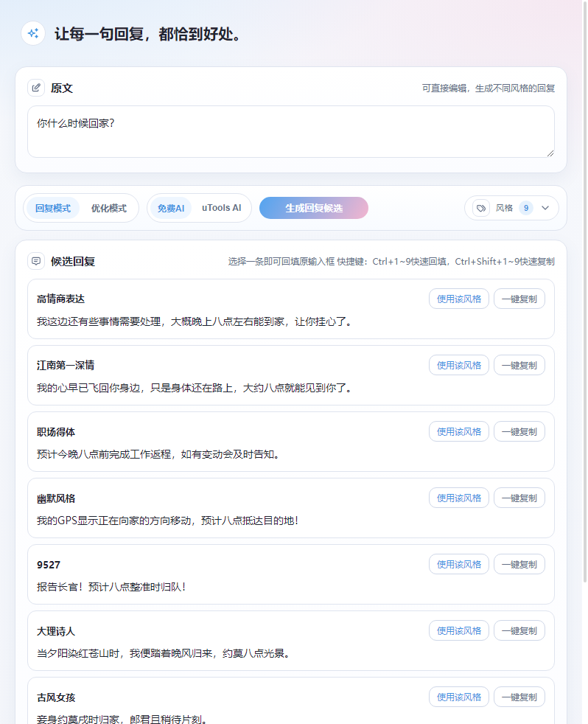
Task: Select the 免费AI provider option
Action: [171, 208]
